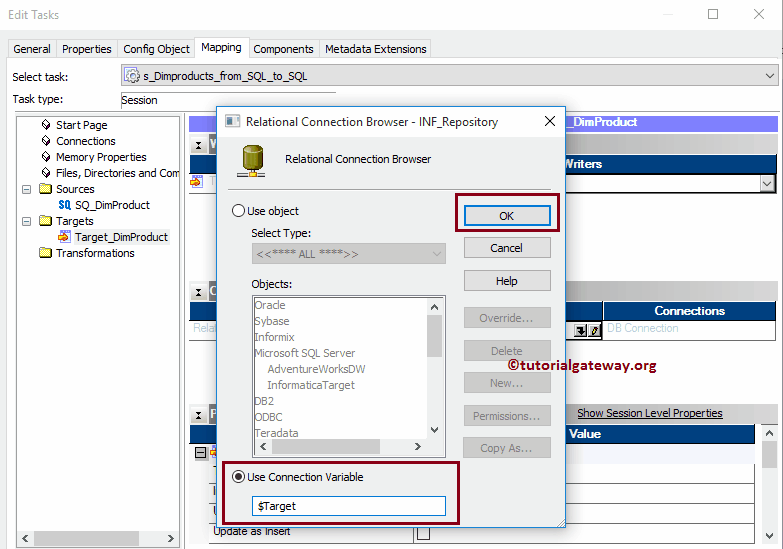Switch to the Metadata Extensions tab
This screenshot has height=549, width=783.
pos(376,49)
